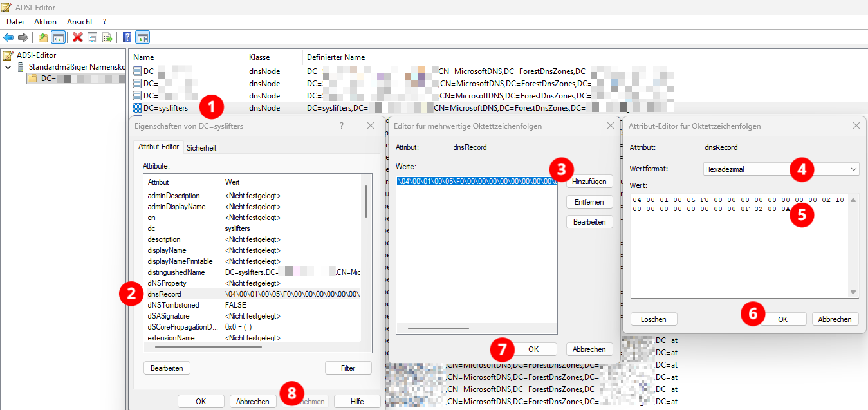Click Abbrechen in the multi-value editor
The height and width of the screenshot is (410, 868).
tap(589, 349)
